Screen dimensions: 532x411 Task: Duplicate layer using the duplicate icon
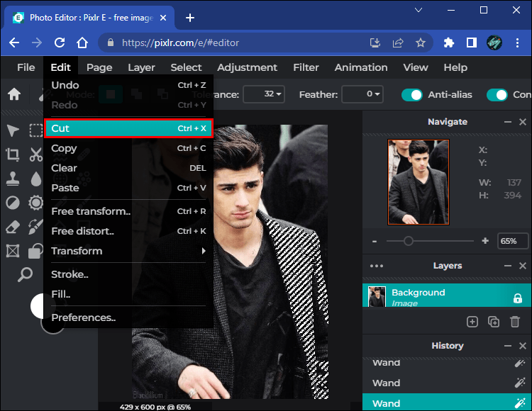tap(494, 322)
